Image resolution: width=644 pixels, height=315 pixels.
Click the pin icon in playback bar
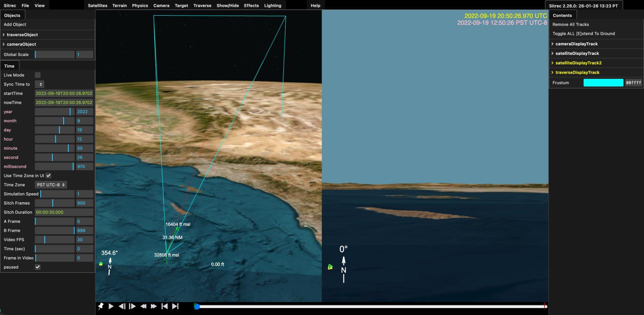(101, 306)
